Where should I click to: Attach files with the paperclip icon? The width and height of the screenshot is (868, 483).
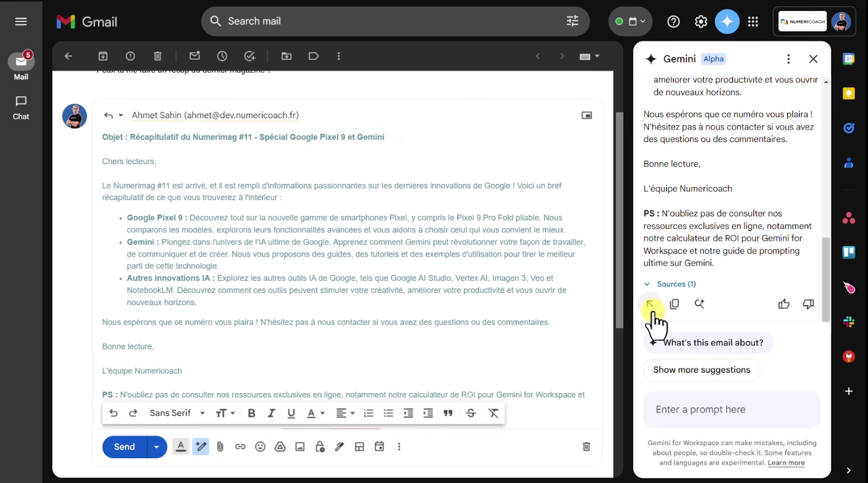pyautogui.click(x=220, y=447)
